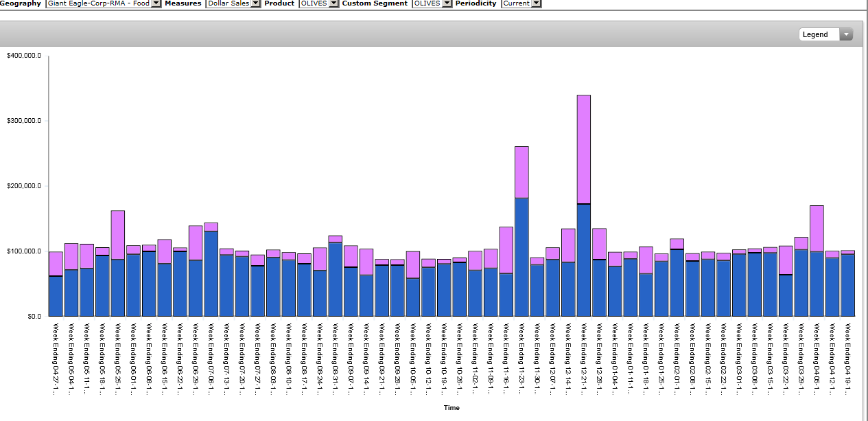Click the $400,000.0 y-axis label
Viewport: 868px width, 421px height.
pyautogui.click(x=23, y=56)
